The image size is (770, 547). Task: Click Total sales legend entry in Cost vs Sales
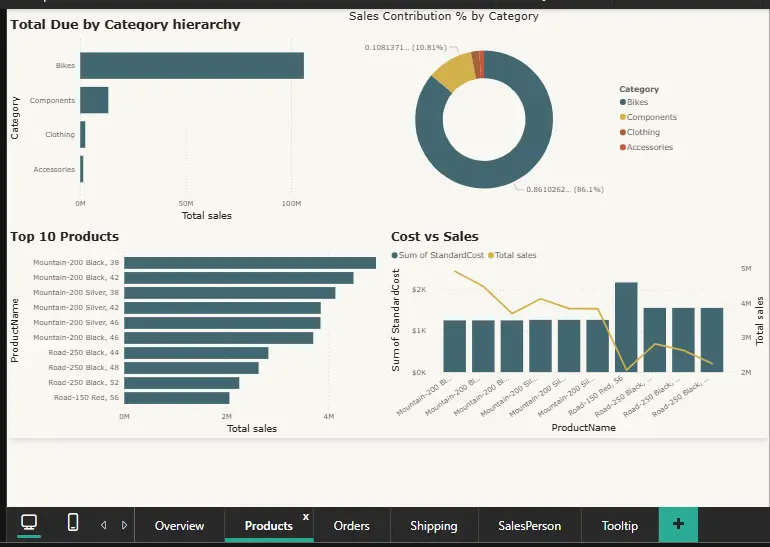512,255
